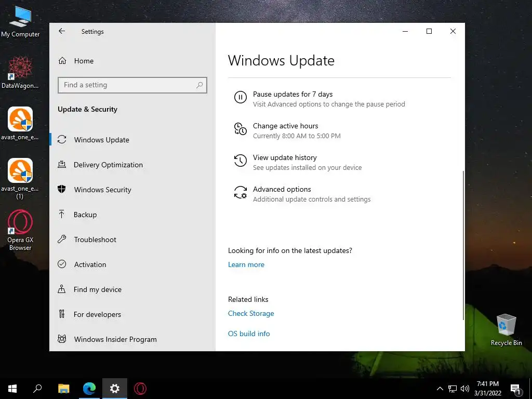Click the Windows Update refresh arrows icon

[62, 139]
